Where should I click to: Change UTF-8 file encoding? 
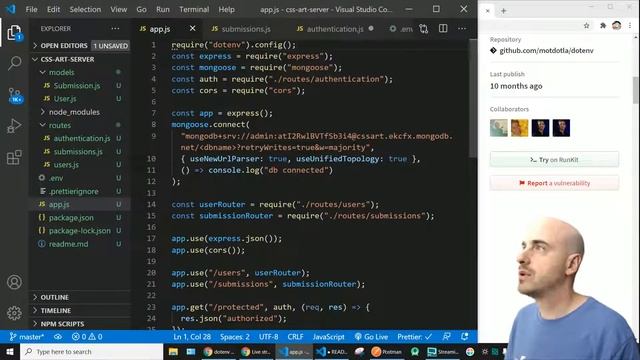pyautogui.click(x=269, y=337)
